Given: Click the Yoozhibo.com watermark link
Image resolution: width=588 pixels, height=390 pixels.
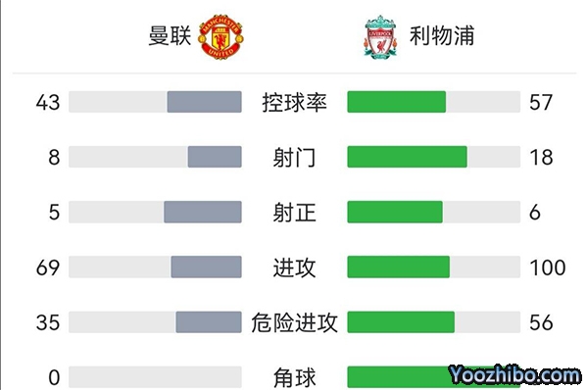Looking at the screenshot, I should tap(514, 374).
